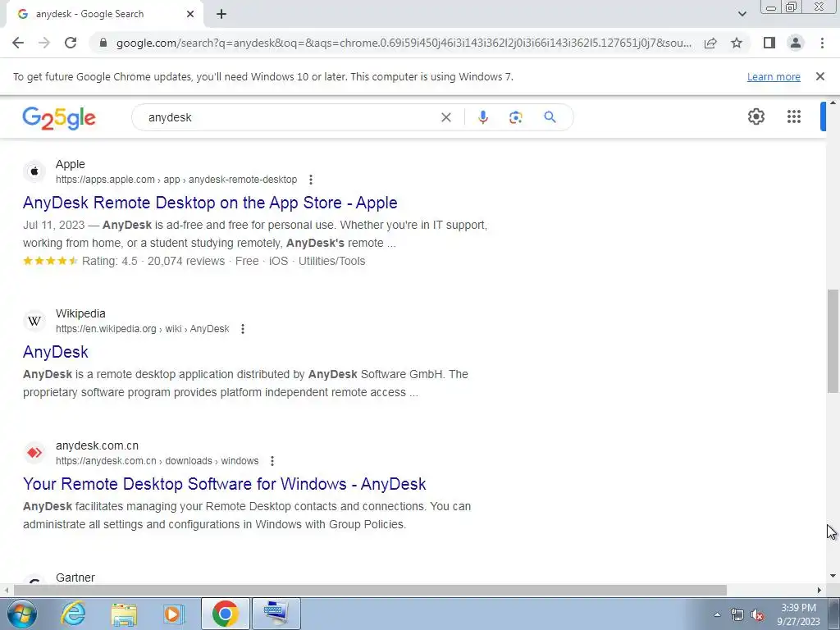Click the Apple favicon icon
840x630 pixels.
(34, 171)
